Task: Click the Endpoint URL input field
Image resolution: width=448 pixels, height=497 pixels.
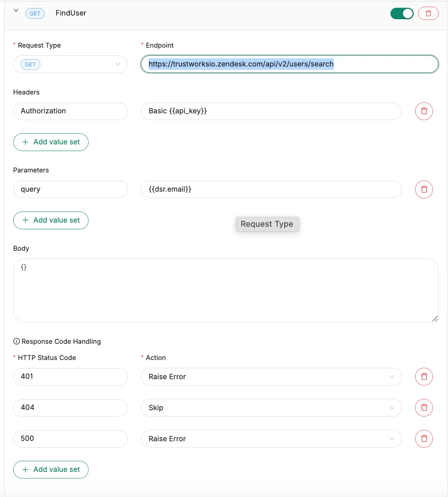Action: click(x=290, y=64)
